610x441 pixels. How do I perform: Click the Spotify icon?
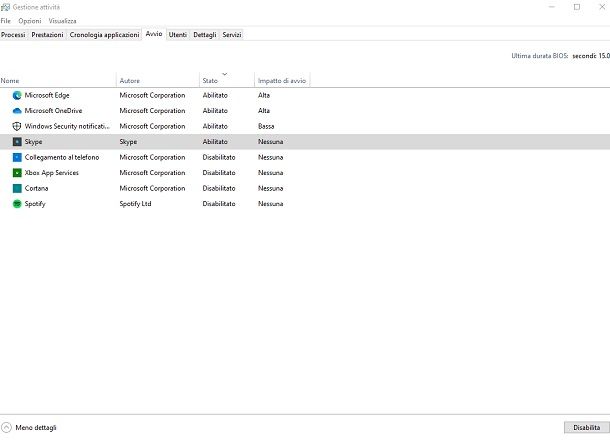click(17, 204)
